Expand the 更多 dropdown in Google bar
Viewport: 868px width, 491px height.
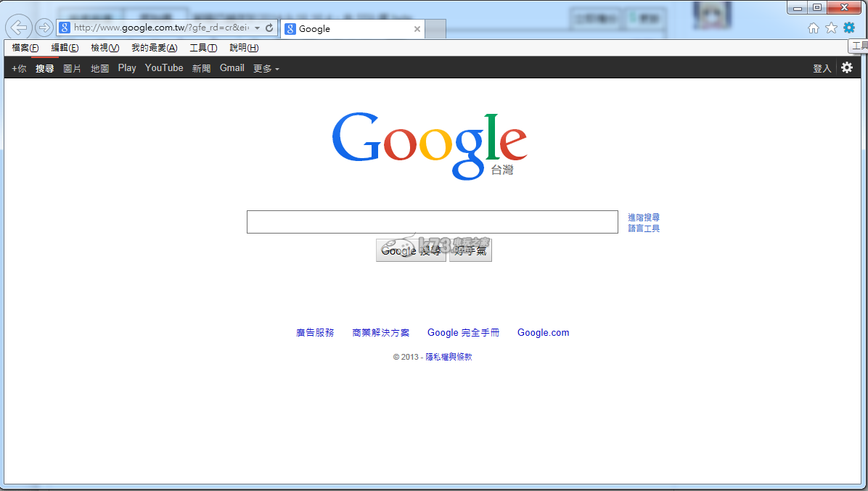266,68
